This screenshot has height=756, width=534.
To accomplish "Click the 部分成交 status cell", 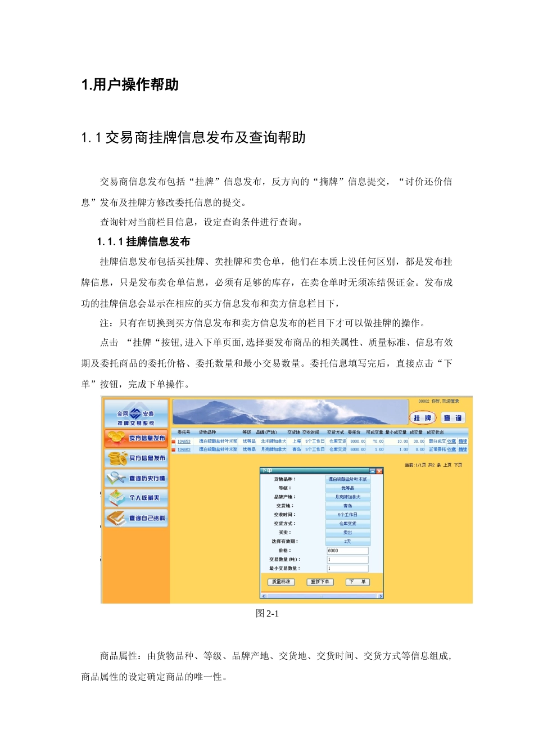I will tap(437, 442).
